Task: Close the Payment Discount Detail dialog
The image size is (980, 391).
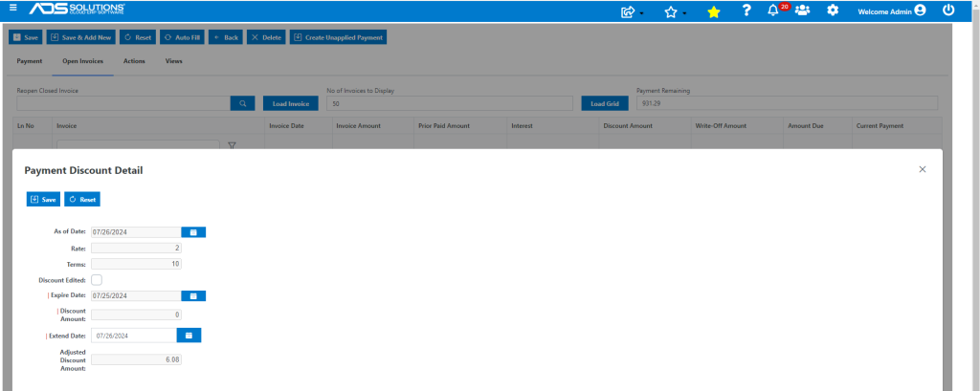Action: point(923,169)
